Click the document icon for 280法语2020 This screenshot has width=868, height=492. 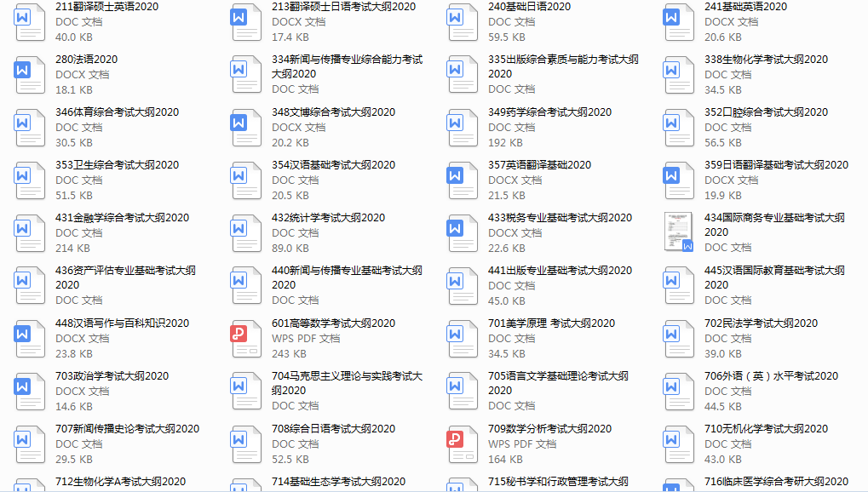tap(30, 75)
